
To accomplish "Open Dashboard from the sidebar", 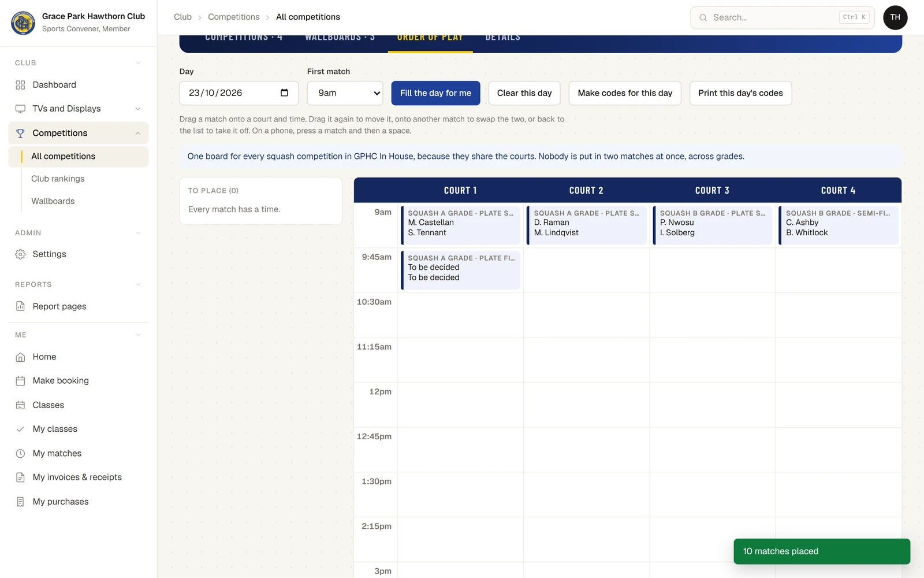I will coord(78,85).
